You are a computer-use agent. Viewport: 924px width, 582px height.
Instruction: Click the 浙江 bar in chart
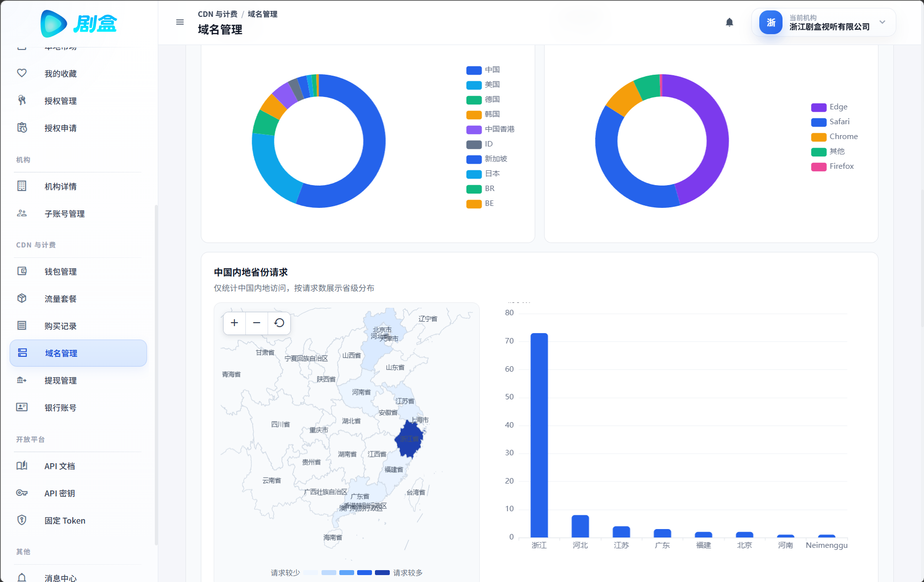pyautogui.click(x=539, y=435)
